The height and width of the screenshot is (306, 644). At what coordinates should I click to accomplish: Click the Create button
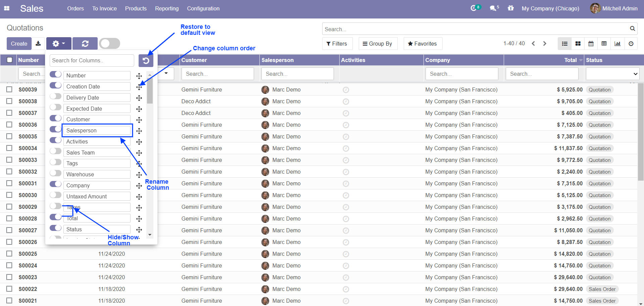coord(19,44)
